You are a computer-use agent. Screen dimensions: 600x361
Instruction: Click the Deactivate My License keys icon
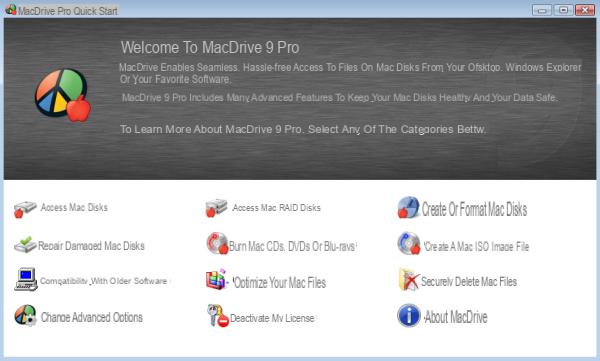coord(217,315)
